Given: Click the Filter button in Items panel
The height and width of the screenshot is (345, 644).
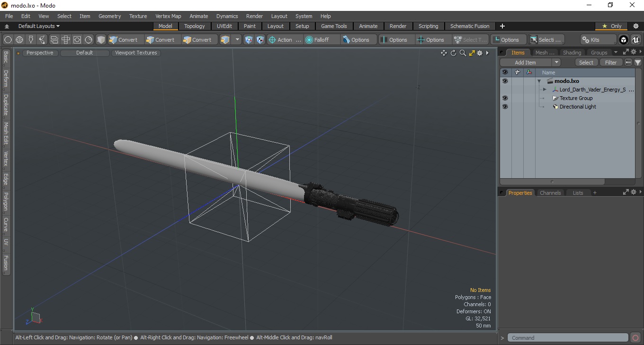Looking at the screenshot, I should click(x=611, y=63).
